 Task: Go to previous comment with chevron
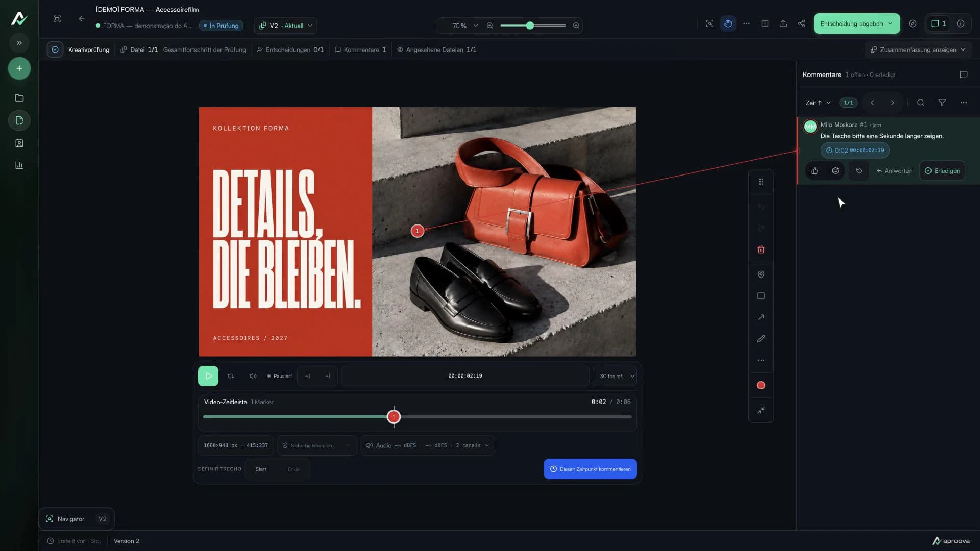click(x=872, y=103)
